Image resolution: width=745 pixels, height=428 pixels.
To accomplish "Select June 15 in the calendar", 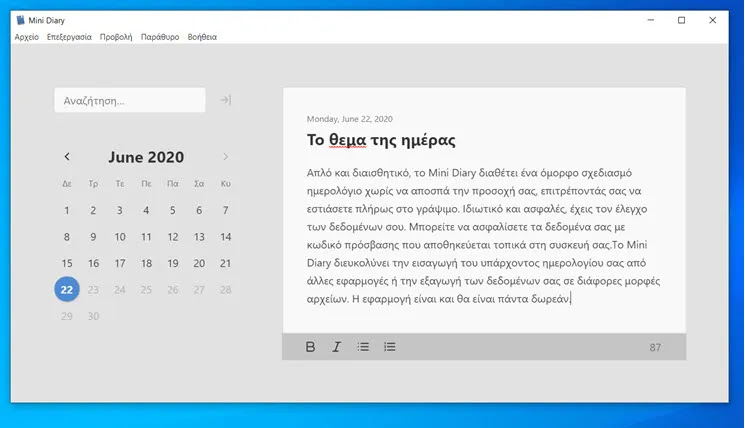I will 67,263.
